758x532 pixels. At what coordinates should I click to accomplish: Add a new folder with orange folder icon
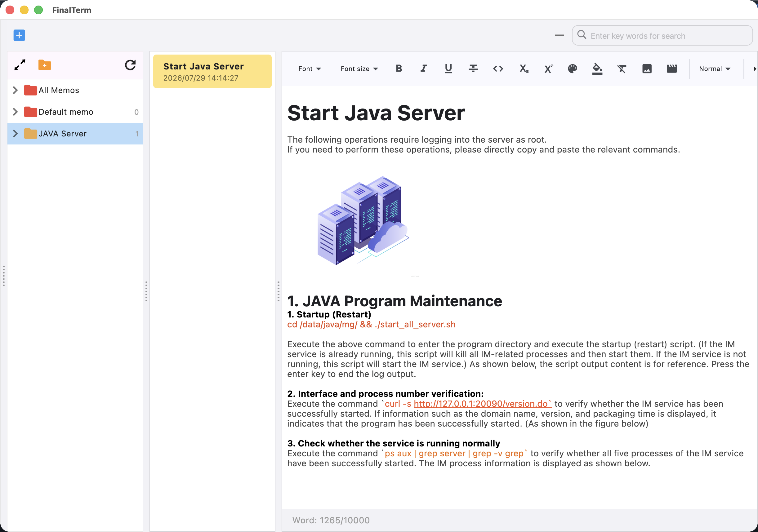[45, 65]
